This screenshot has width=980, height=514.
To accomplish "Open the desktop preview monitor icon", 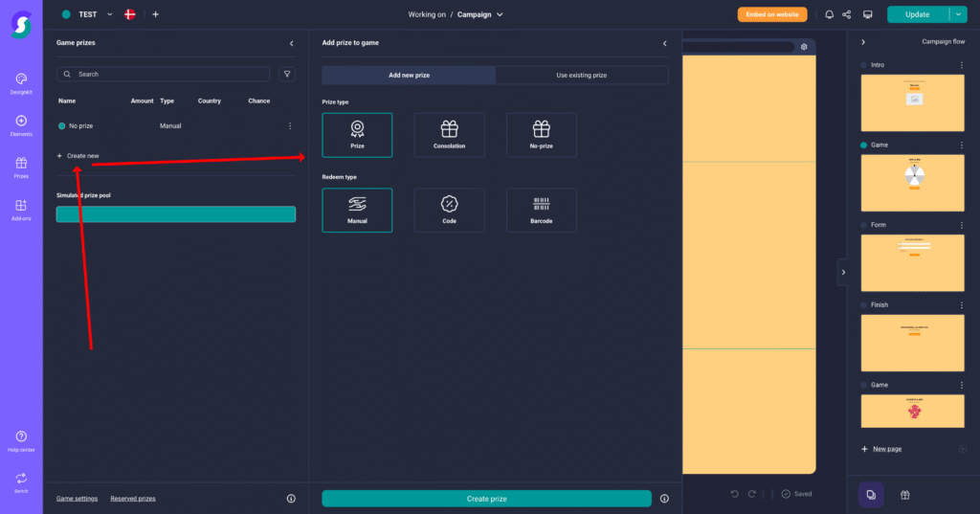I will tap(868, 14).
